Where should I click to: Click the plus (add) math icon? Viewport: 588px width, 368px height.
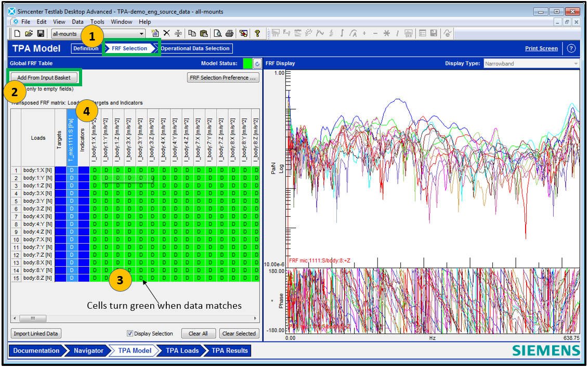tap(364, 33)
